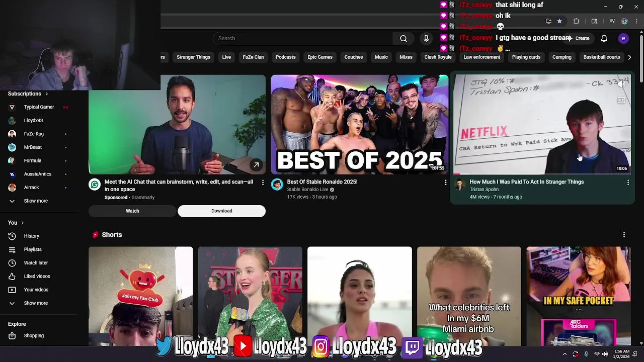Open the browser extensions puzzle icon
The image size is (644, 362).
point(577,21)
